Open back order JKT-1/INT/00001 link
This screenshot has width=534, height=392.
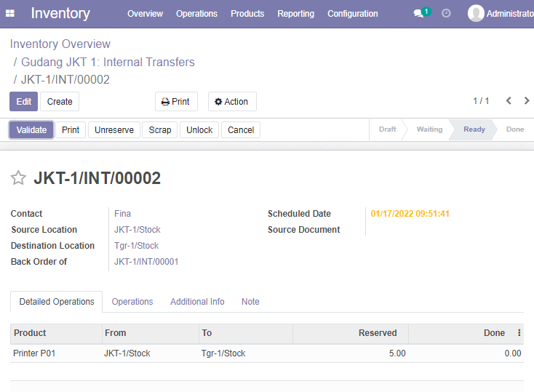tap(146, 262)
